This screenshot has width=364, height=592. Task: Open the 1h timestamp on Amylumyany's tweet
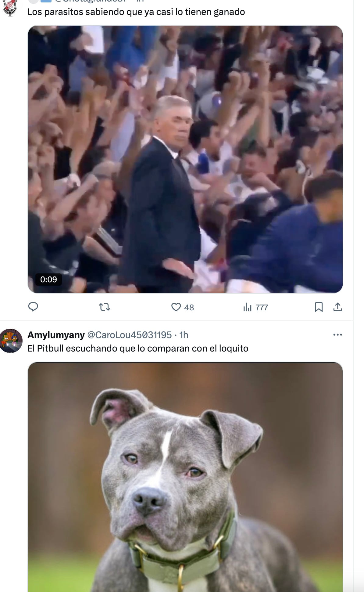click(184, 335)
